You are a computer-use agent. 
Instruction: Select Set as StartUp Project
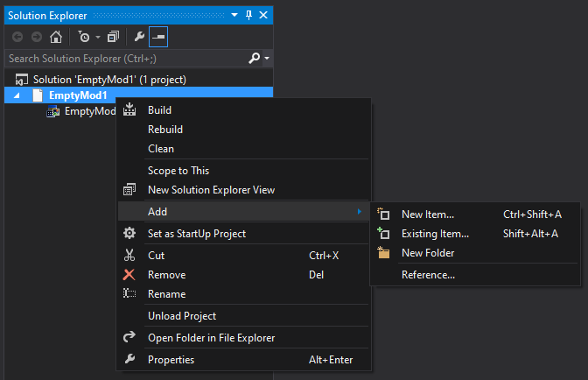[x=196, y=234]
